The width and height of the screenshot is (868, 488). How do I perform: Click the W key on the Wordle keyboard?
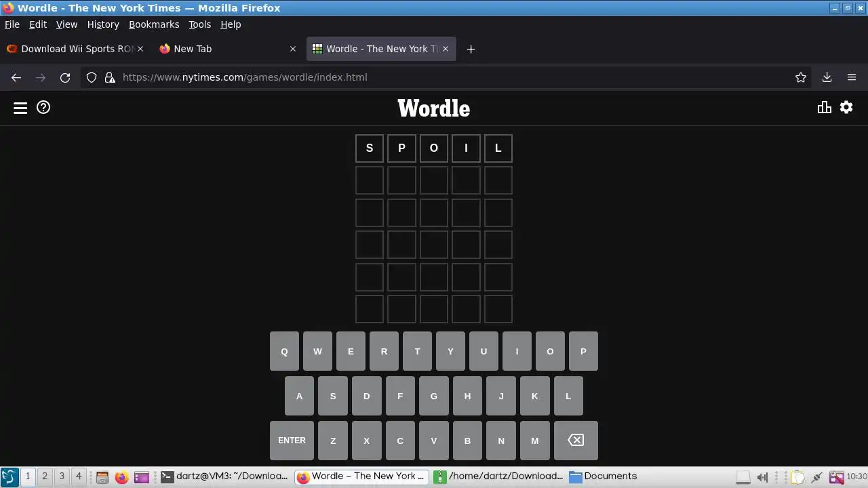click(x=317, y=351)
